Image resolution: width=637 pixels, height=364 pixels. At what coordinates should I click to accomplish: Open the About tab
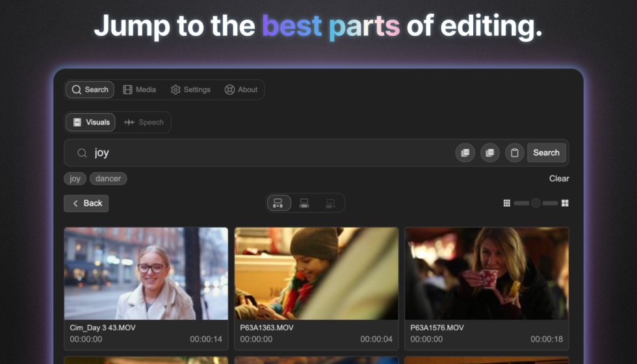pos(241,90)
